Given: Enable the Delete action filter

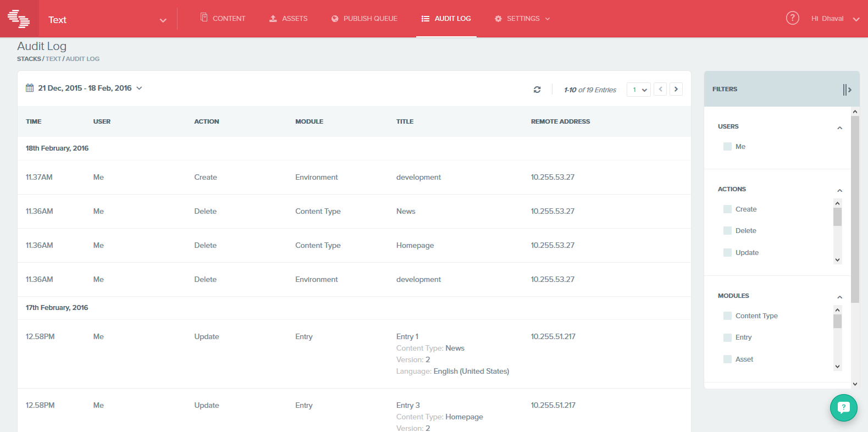Looking at the screenshot, I should coord(727,231).
